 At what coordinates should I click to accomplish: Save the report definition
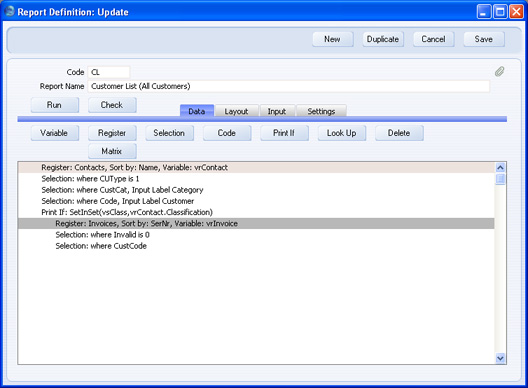point(484,39)
